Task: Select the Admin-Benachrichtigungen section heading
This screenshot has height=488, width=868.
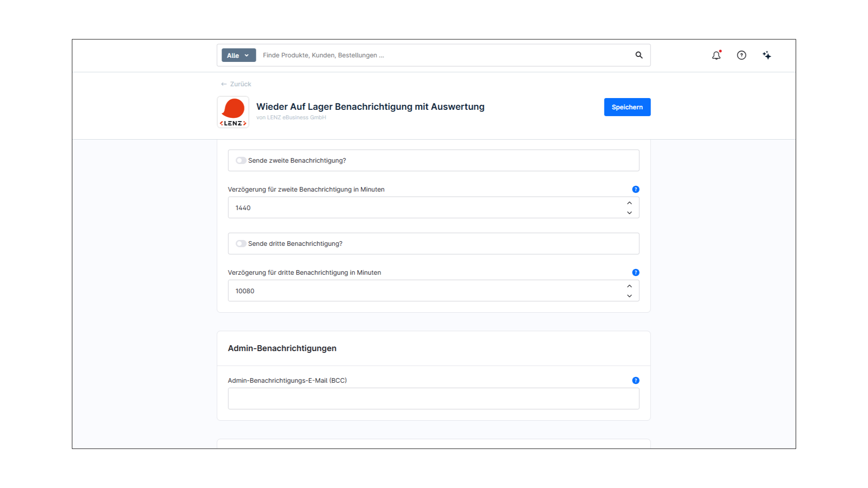Action: [282, 348]
